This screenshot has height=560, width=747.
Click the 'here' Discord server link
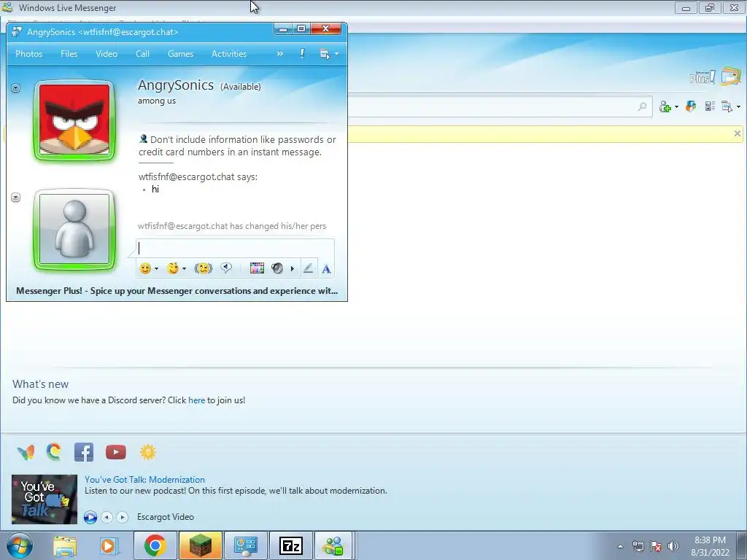[x=196, y=400]
